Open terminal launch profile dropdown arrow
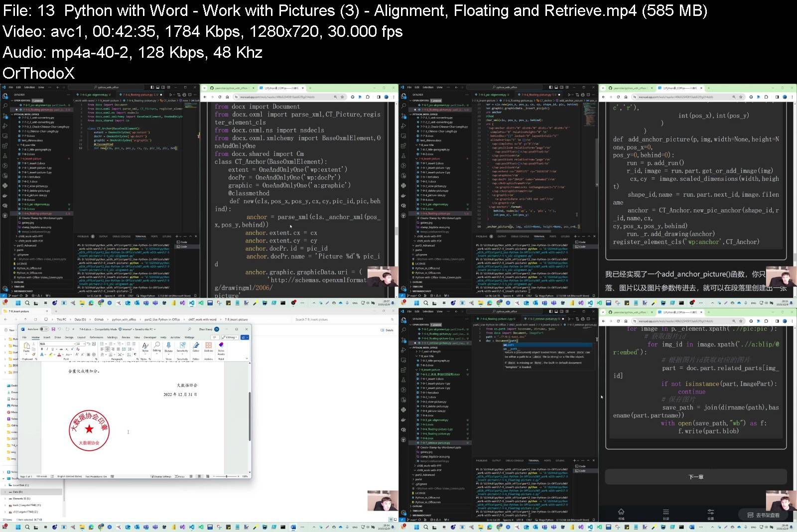The width and height of the screenshot is (797, 532). point(578,460)
